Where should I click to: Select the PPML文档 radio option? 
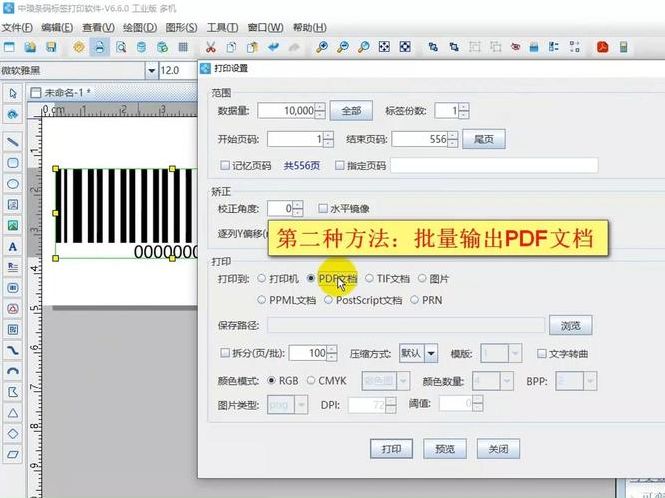(x=262, y=300)
